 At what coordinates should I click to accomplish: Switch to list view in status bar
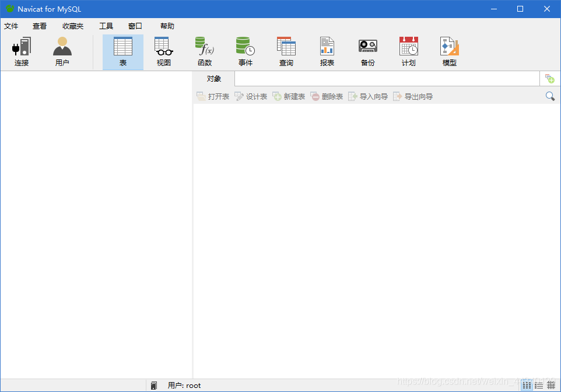click(539, 386)
